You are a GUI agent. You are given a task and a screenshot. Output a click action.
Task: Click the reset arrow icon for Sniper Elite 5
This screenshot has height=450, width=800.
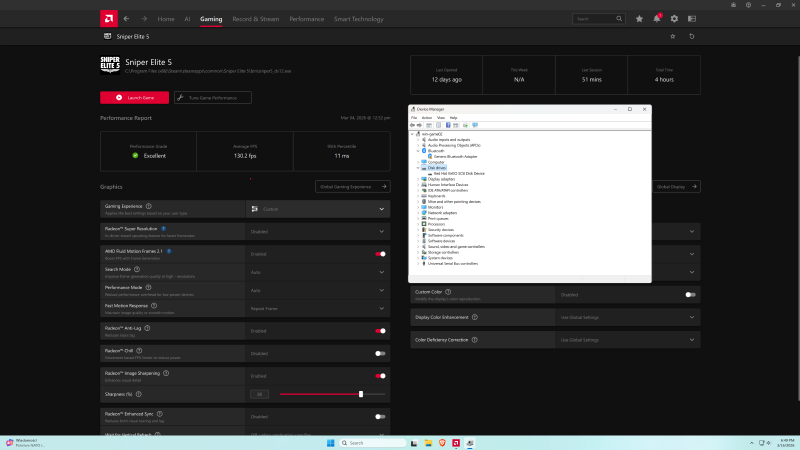coord(692,36)
